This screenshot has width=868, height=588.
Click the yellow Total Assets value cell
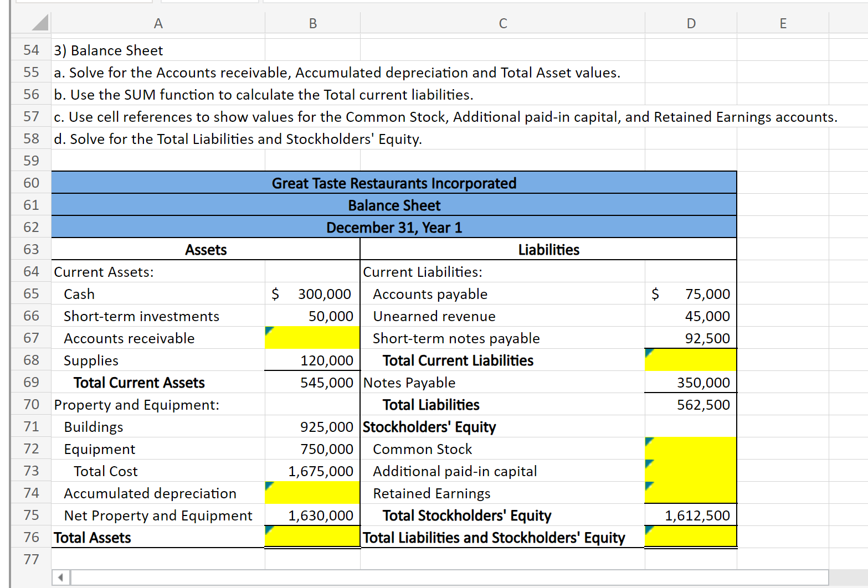(x=312, y=537)
